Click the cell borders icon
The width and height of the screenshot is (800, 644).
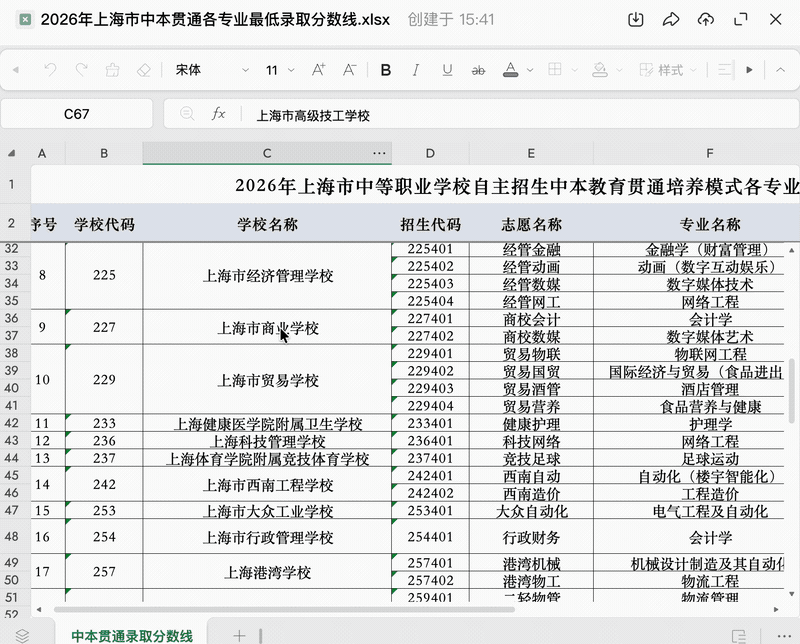[555, 69]
